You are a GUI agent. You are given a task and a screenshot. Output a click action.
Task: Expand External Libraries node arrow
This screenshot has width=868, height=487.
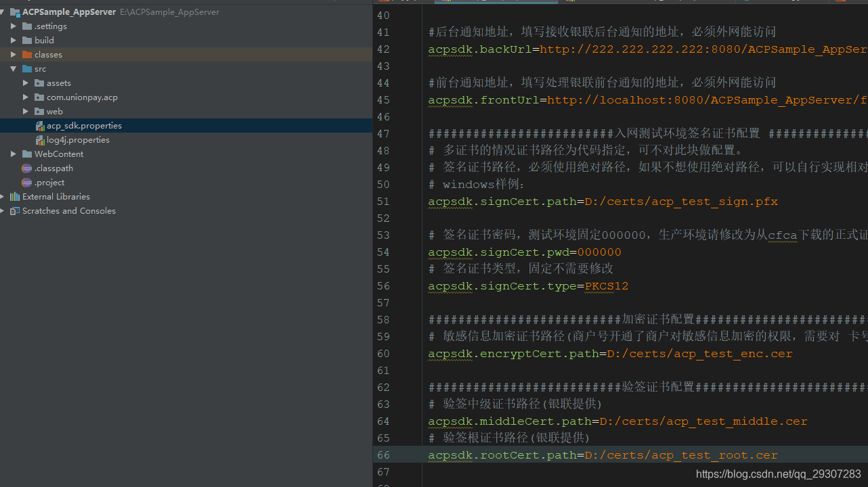point(3,197)
